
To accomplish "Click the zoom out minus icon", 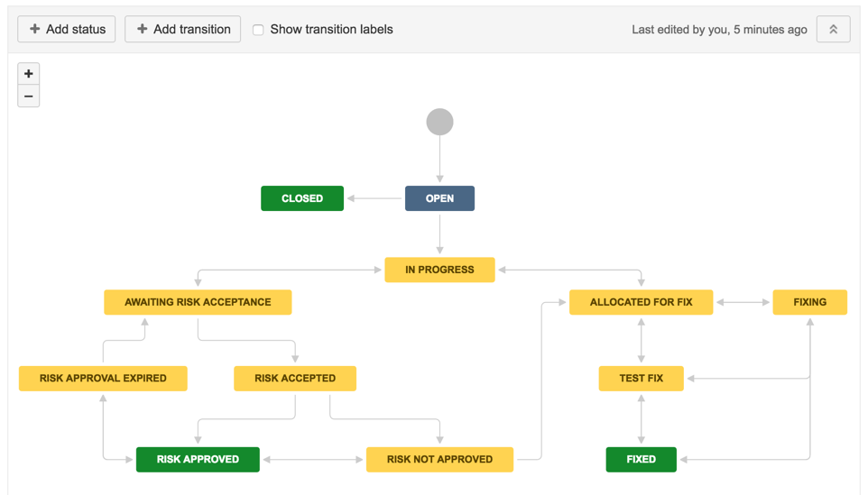I will pyautogui.click(x=29, y=96).
